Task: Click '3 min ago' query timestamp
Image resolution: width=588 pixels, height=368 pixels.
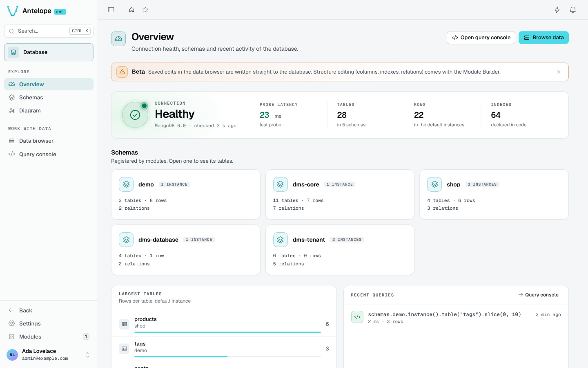Action: pos(548,314)
